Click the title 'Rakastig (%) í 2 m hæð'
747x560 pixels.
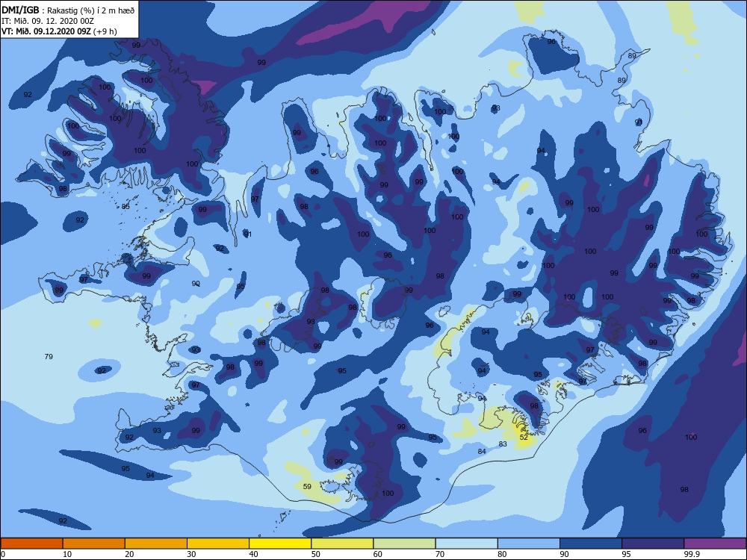click(91, 10)
